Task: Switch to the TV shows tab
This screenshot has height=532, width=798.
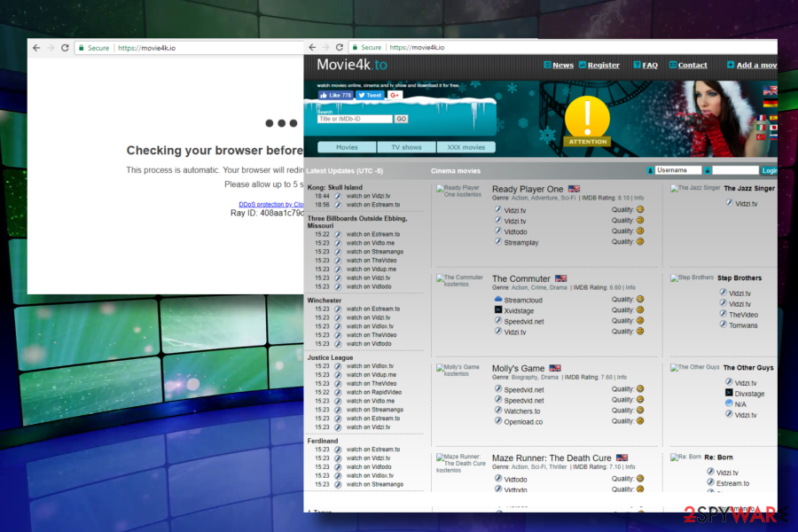Action: click(x=405, y=146)
